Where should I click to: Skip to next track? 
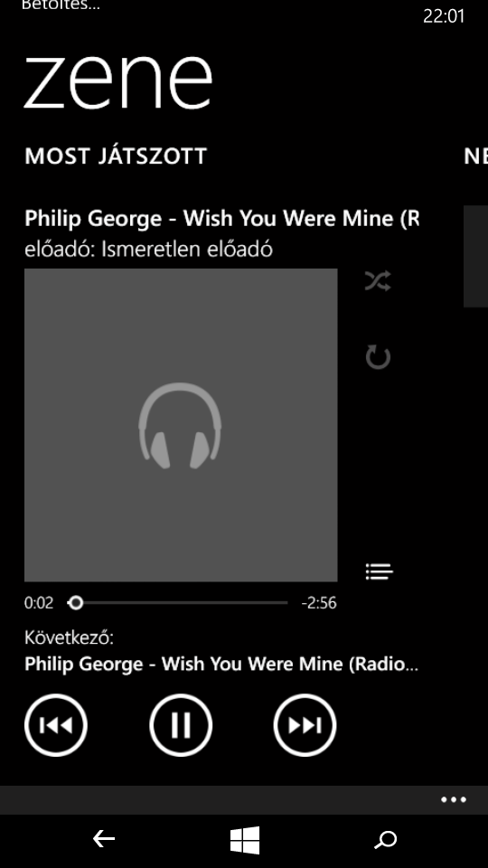tap(305, 724)
